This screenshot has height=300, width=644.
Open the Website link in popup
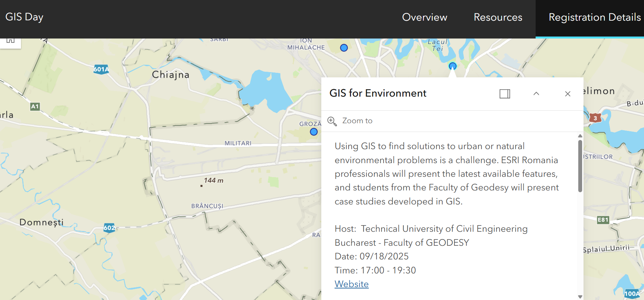351,284
